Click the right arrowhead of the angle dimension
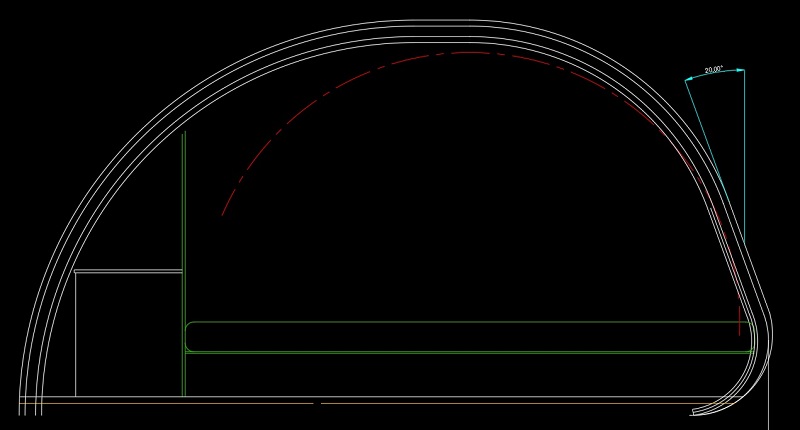 click(741, 70)
